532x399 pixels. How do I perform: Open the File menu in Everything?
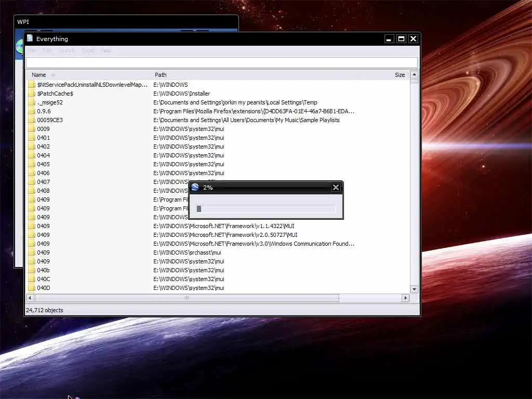coord(32,50)
